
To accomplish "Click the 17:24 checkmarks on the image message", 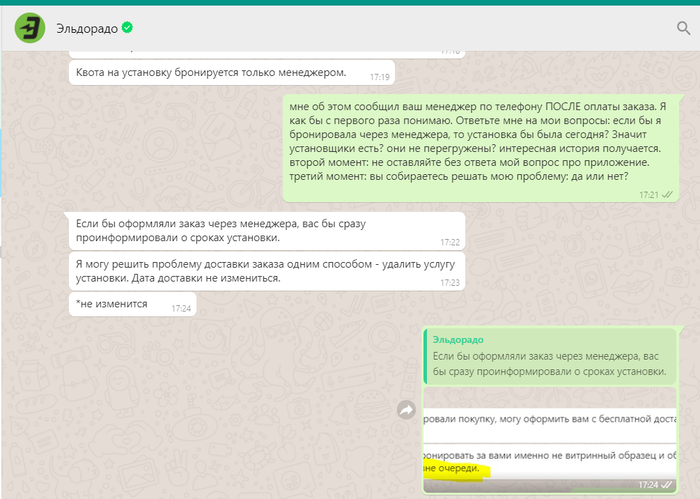I will 667,485.
